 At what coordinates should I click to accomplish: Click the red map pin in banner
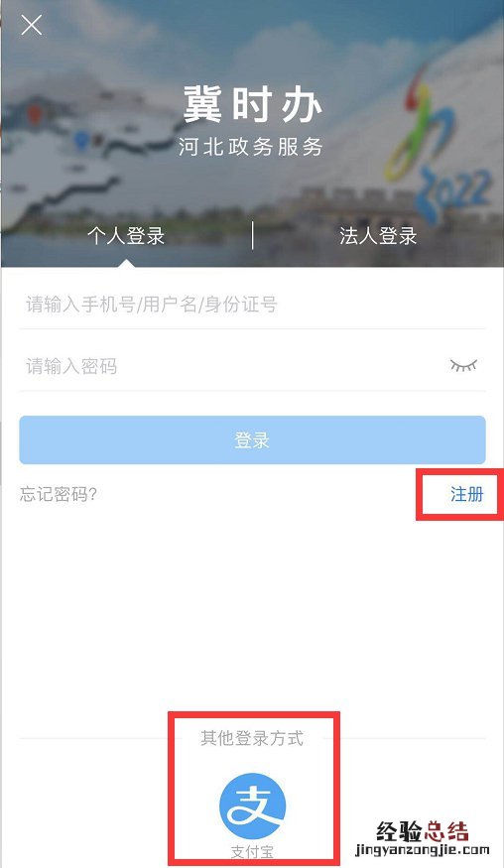tap(35, 111)
